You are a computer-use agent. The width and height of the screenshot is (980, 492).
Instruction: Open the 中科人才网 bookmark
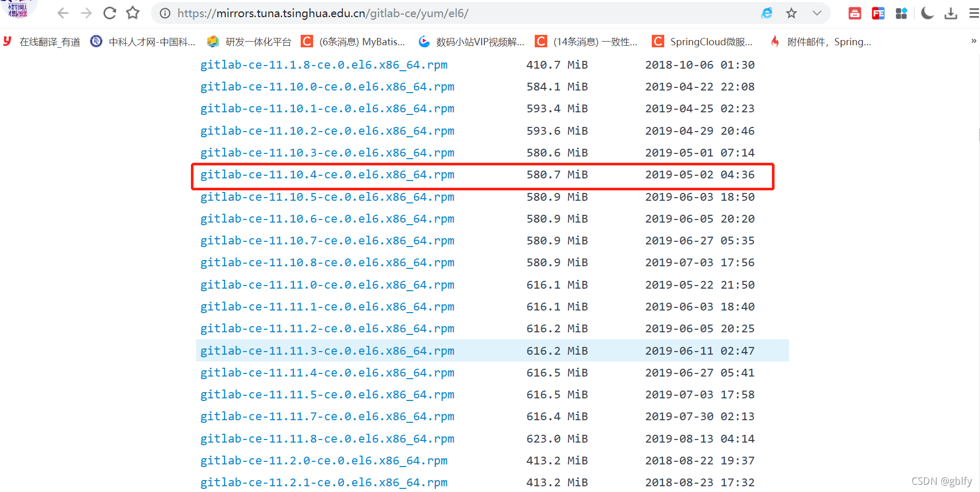click(143, 42)
